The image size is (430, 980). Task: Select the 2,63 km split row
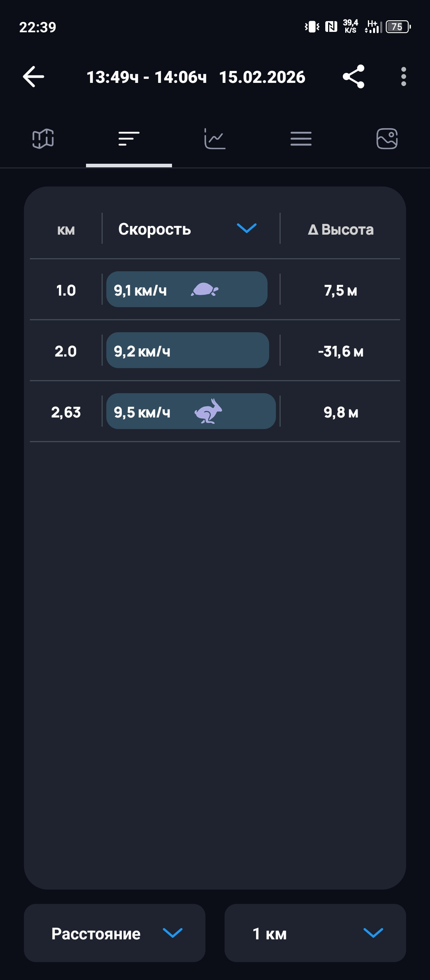215,411
